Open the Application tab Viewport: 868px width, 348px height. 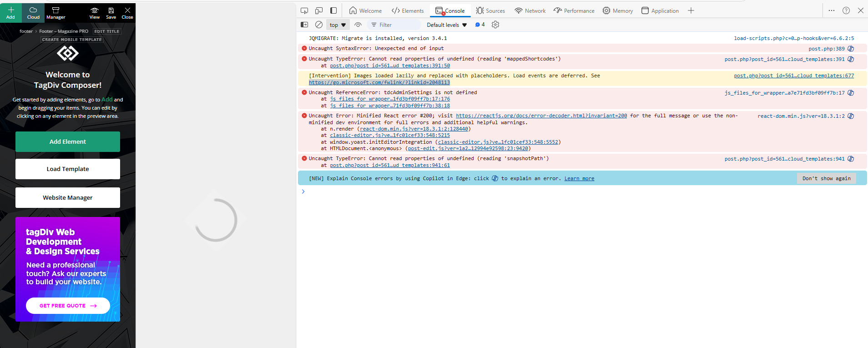[660, 10]
